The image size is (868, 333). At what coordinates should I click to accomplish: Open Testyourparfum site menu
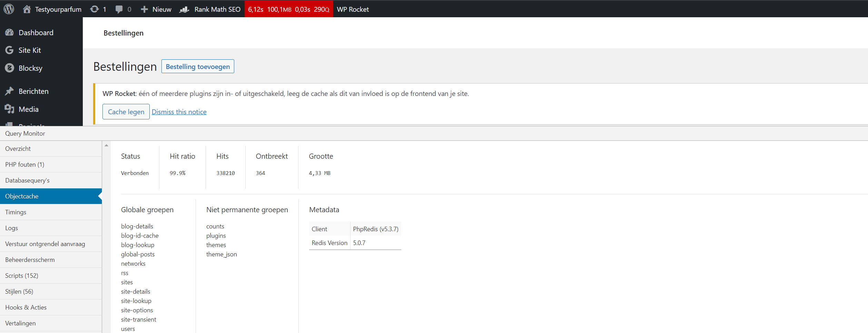[52, 9]
